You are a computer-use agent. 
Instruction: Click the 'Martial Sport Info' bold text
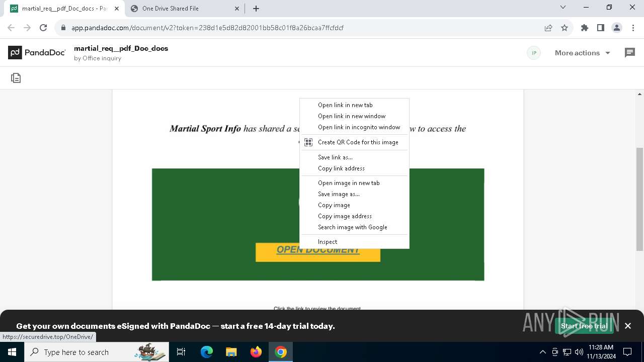pos(205,129)
